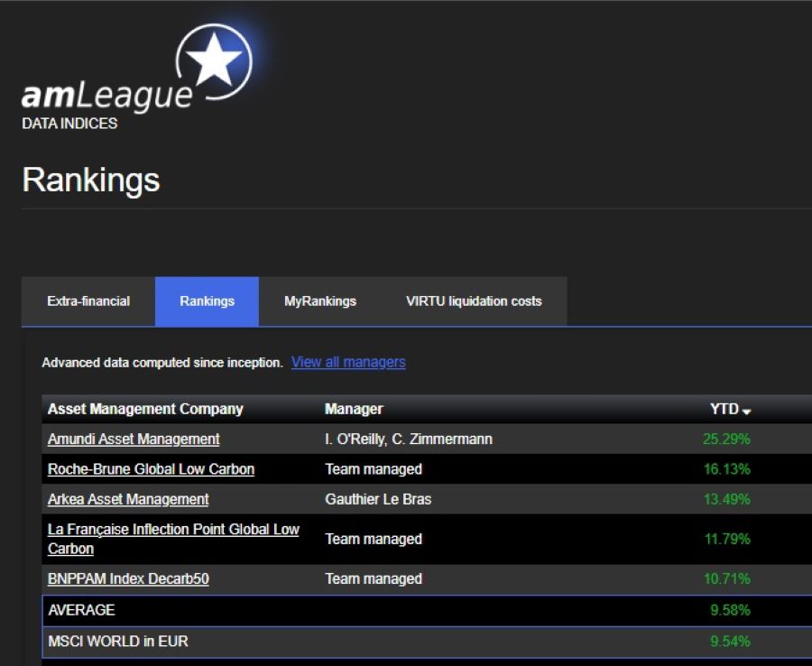Open the Arkea Asset Management link
812x666 pixels.
128,499
